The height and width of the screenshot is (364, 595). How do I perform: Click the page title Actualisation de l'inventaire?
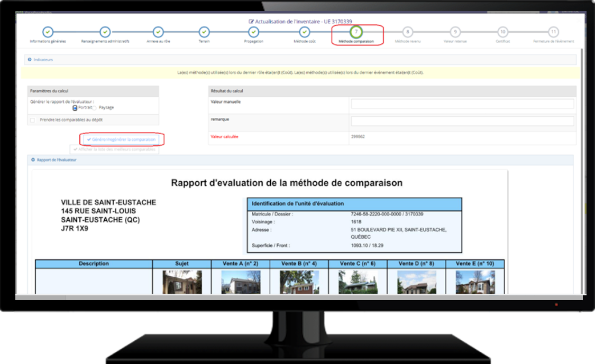coord(303,22)
